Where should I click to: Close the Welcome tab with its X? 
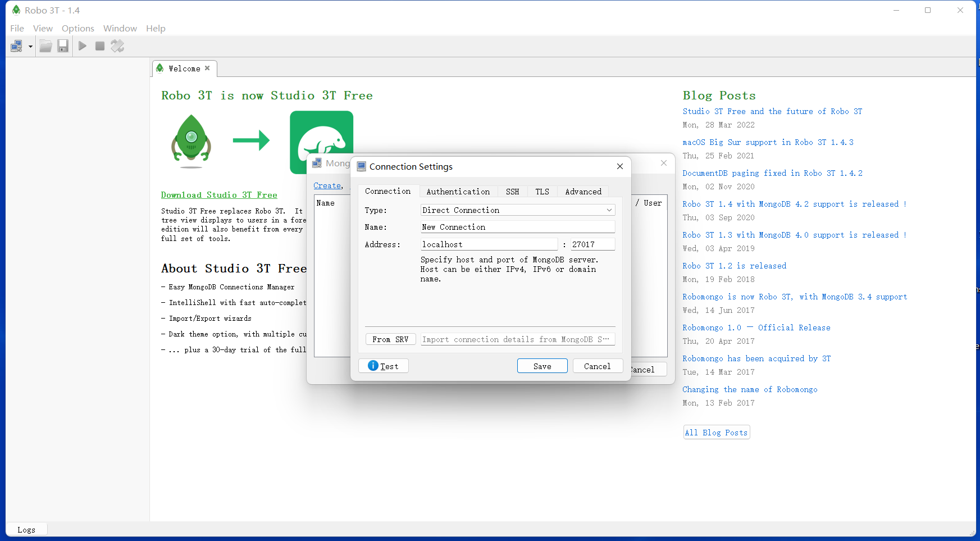point(207,68)
